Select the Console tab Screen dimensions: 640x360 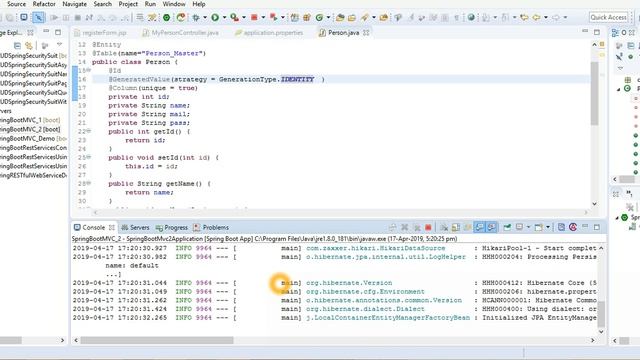pyautogui.click(x=93, y=227)
